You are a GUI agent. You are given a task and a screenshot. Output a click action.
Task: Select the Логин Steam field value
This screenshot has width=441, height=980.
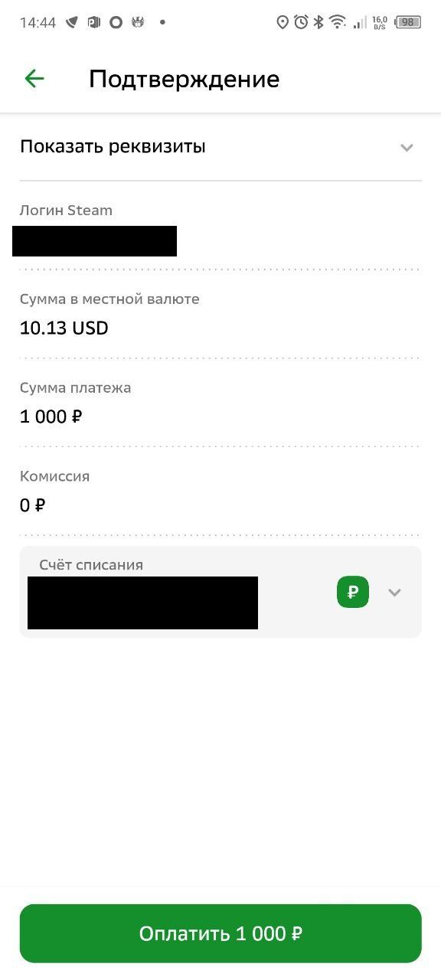94,240
